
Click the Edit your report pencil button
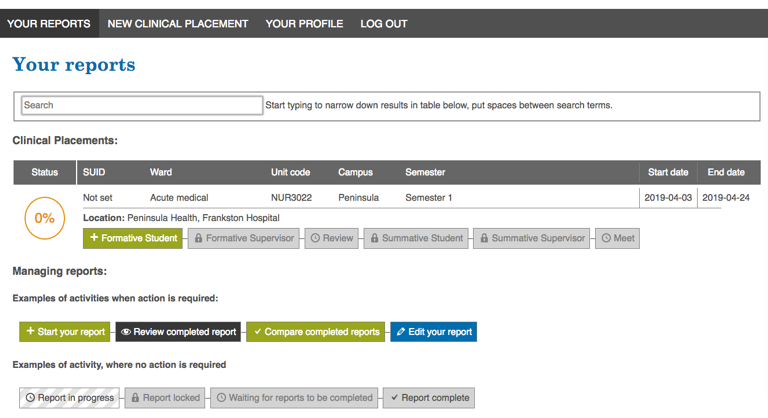pos(433,332)
